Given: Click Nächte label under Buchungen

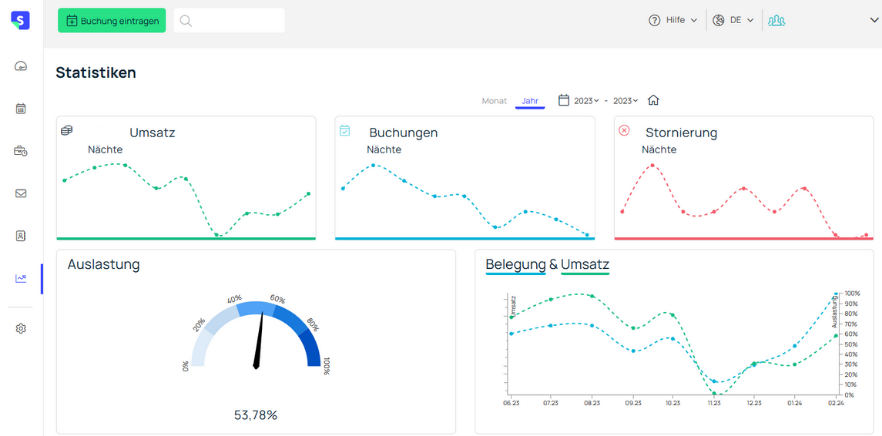Looking at the screenshot, I should pos(384,150).
